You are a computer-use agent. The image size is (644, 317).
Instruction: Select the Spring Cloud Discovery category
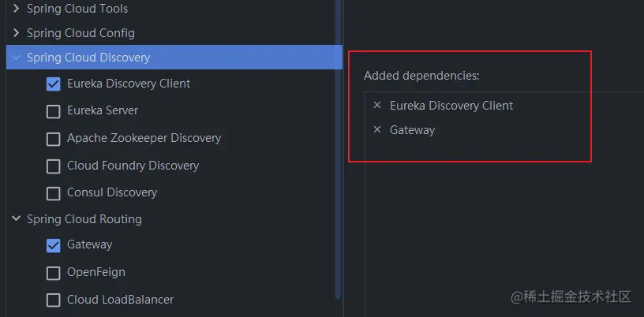(x=88, y=58)
